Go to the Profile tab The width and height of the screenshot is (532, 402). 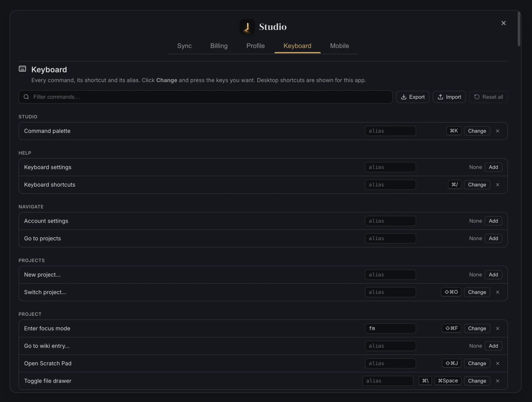tap(256, 46)
